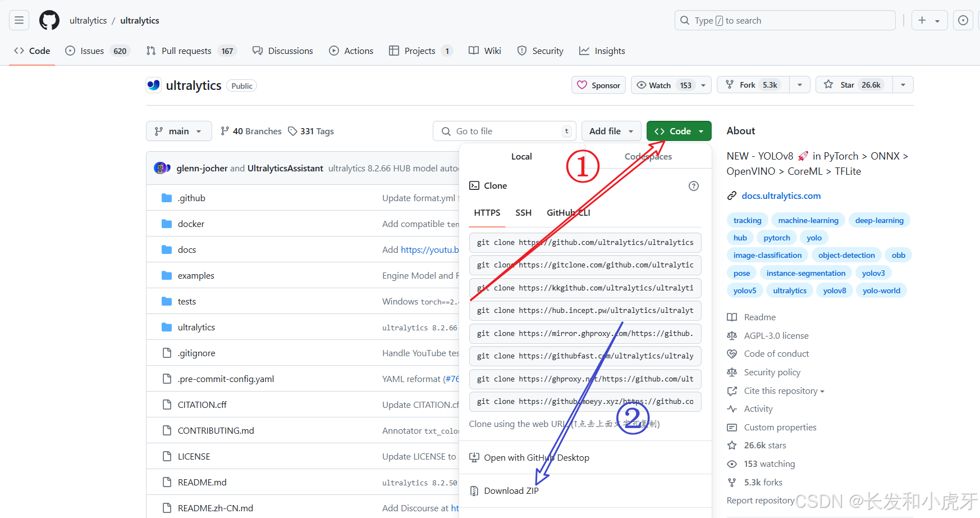Click the yolov8 topic tag
The image size is (980, 518).
[x=835, y=290]
